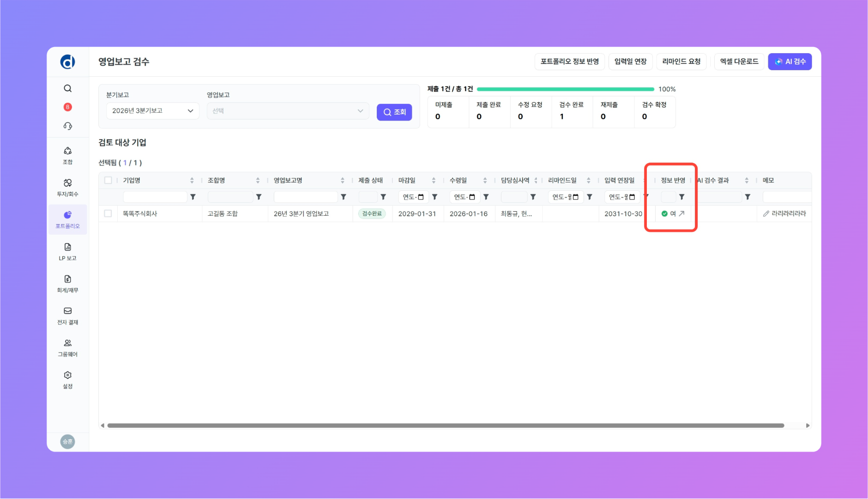
Task: Click the filter icon for 리마인드일 column
Action: point(590,197)
